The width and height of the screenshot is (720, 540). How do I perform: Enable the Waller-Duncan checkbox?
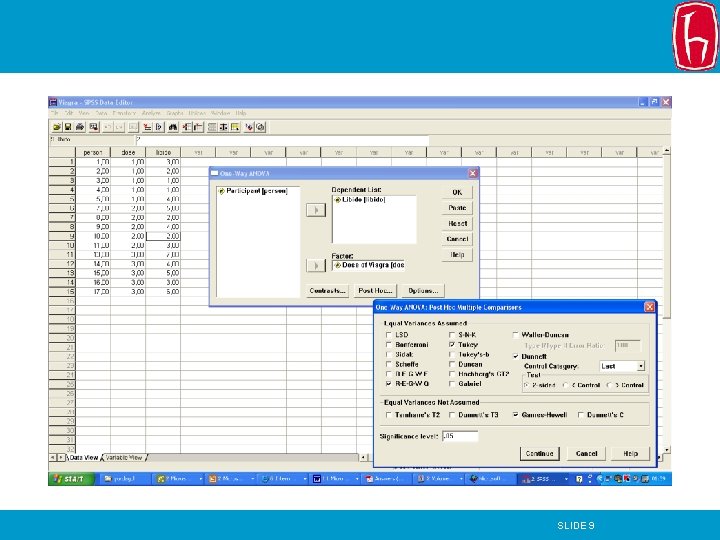(516, 335)
